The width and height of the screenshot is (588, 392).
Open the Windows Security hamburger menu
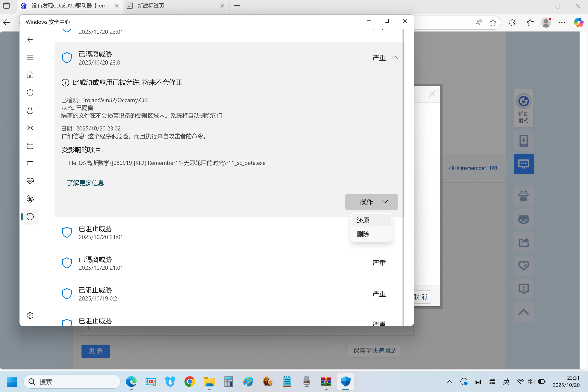(x=30, y=57)
